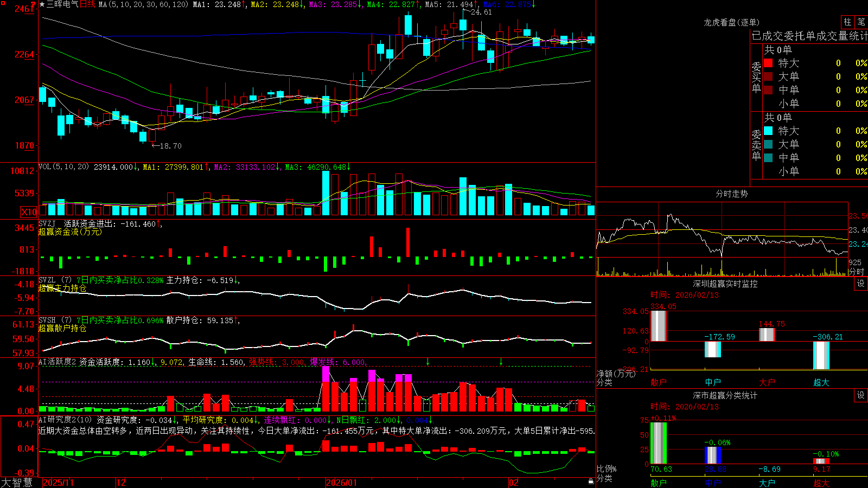Click the 笔 (tick) view button
868x488 pixels.
tap(861, 22)
